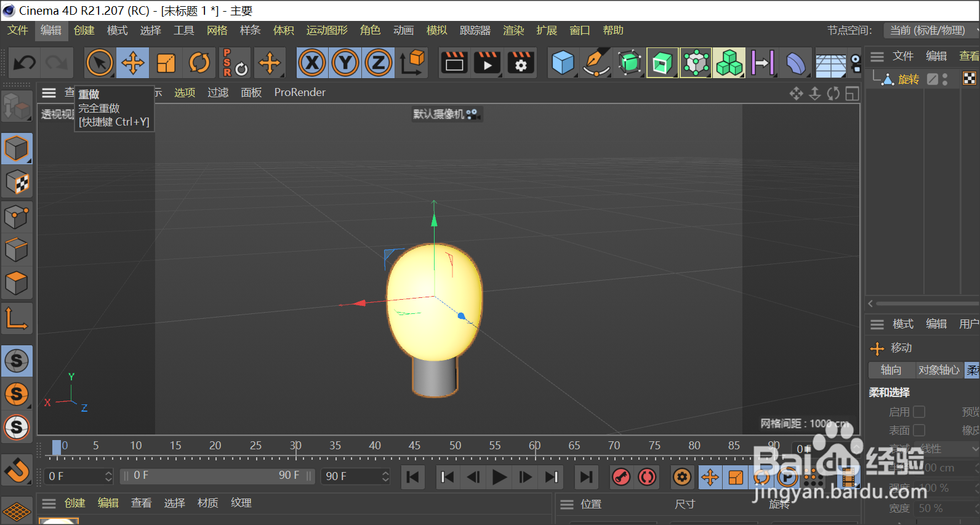Click the Redo arrow icon
Viewport: 980px width, 525px height.
(x=57, y=63)
